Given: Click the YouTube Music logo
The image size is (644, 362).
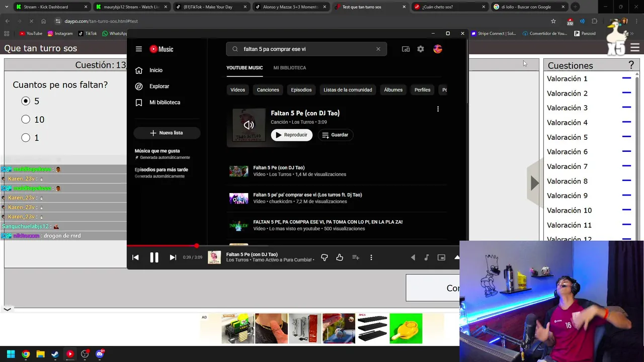Looking at the screenshot, I should (162, 49).
